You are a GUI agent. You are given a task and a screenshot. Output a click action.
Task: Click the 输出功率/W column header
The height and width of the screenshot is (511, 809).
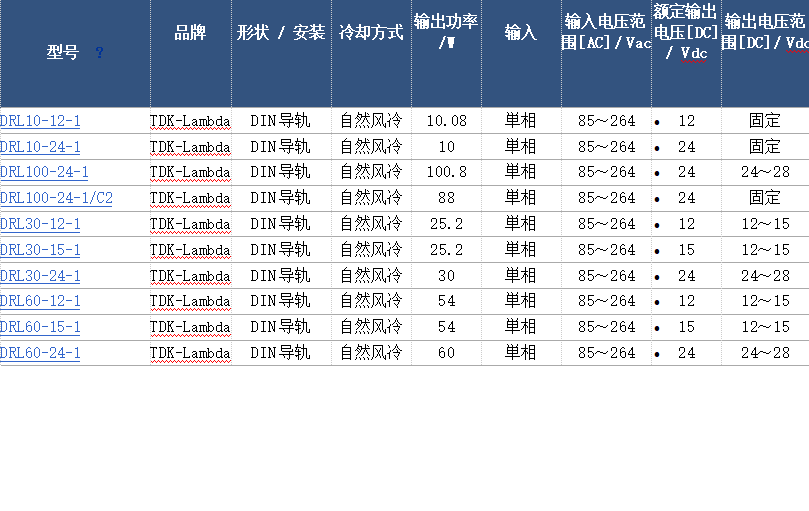point(446,32)
